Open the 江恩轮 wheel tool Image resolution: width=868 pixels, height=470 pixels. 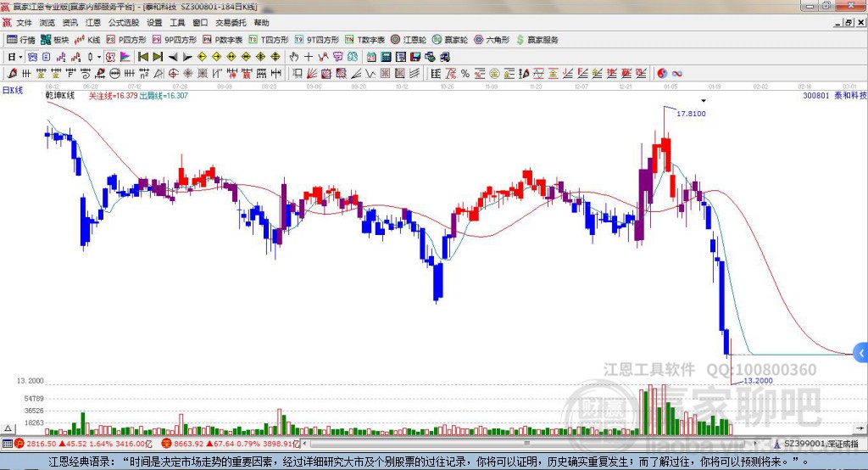tap(409, 40)
